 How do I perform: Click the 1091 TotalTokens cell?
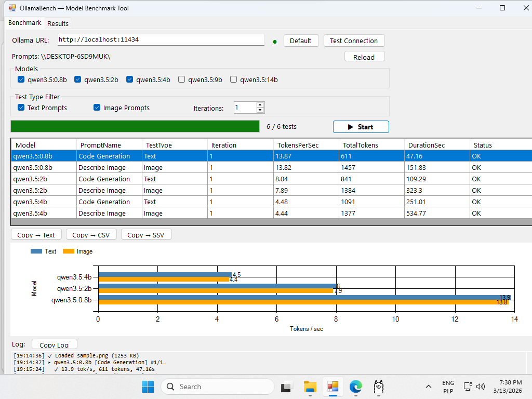pyautogui.click(x=371, y=202)
